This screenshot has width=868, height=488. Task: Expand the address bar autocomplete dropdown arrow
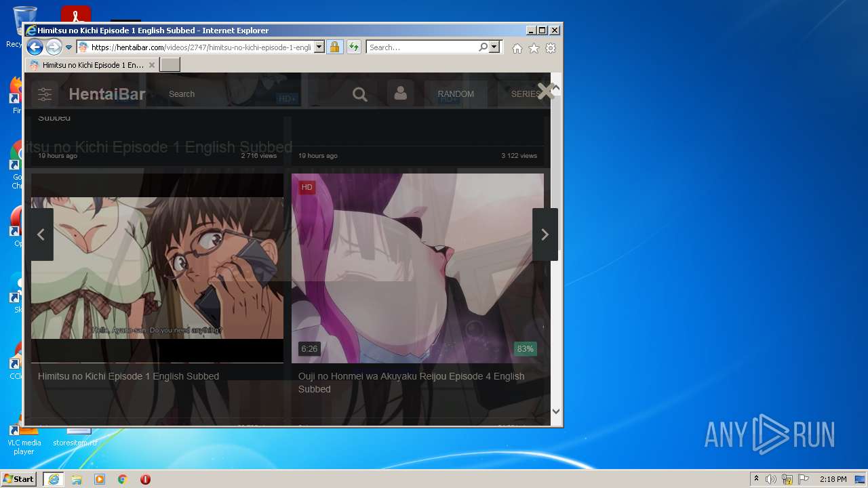coord(319,47)
